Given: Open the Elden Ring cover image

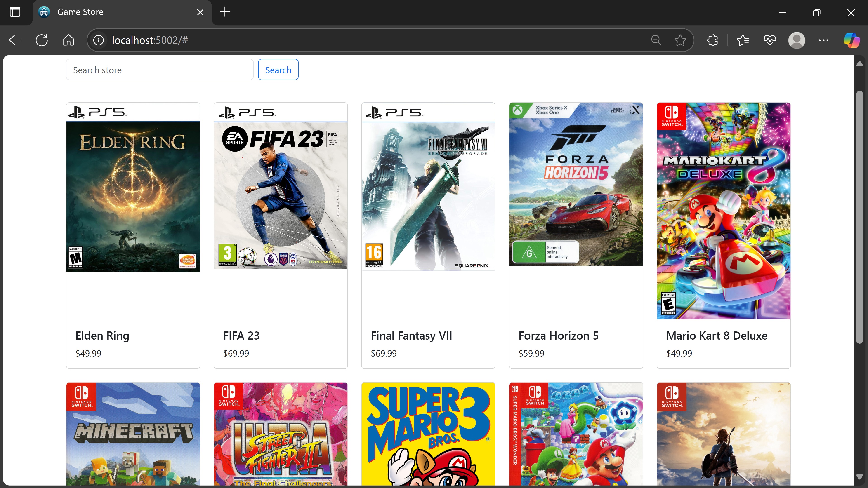Looking at the screenshot, I should pyautogui.click(x=133, y=188).
